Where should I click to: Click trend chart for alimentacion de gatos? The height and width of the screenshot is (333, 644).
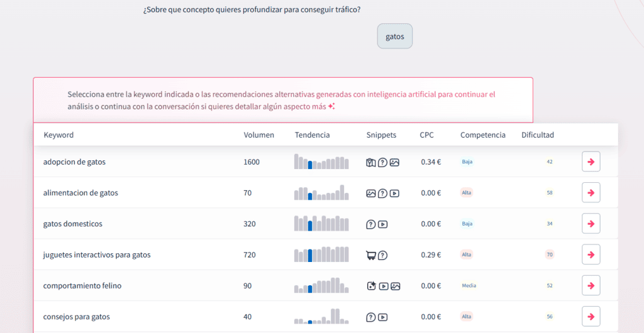321,192
